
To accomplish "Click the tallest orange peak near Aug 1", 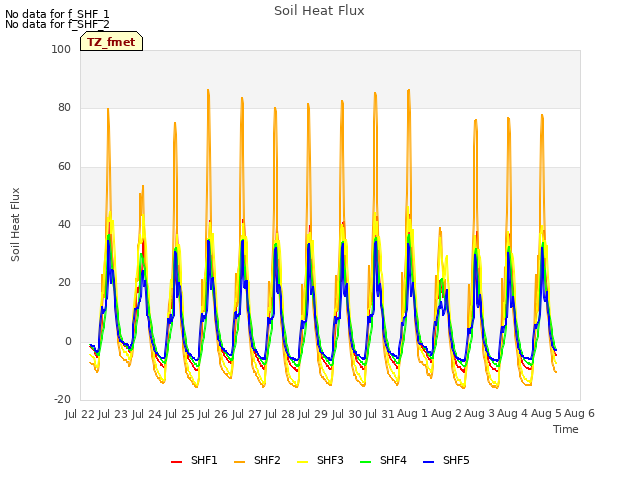I will [x=409, y=91].
